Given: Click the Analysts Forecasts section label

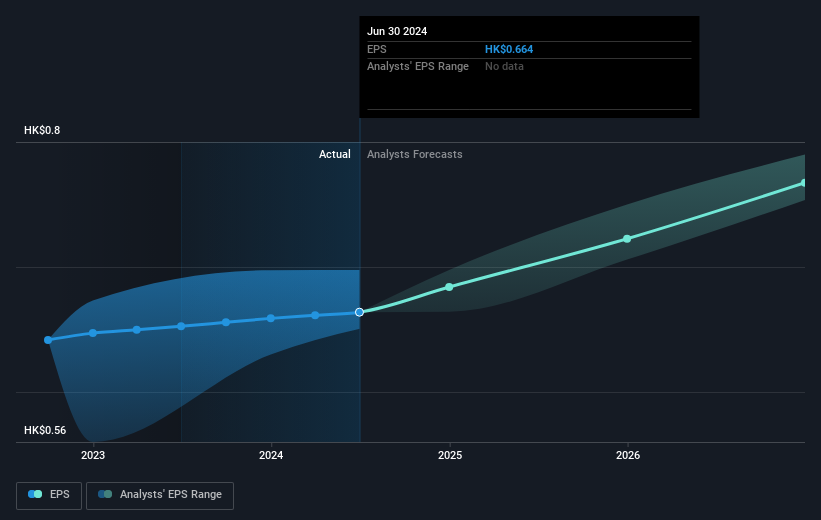Looking at the screenshot, I should [415, 154].
